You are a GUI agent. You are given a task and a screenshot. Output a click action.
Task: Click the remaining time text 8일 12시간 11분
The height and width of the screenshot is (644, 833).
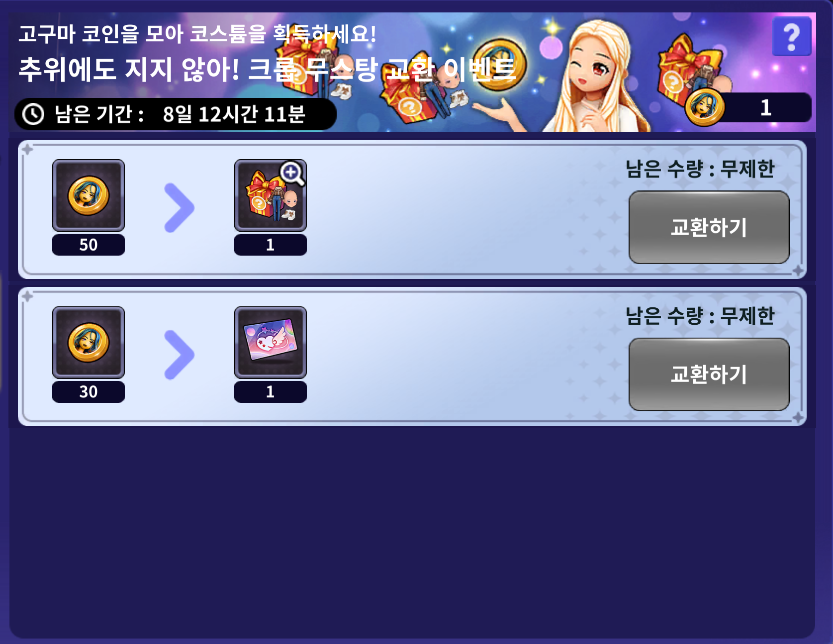[234, 114]
